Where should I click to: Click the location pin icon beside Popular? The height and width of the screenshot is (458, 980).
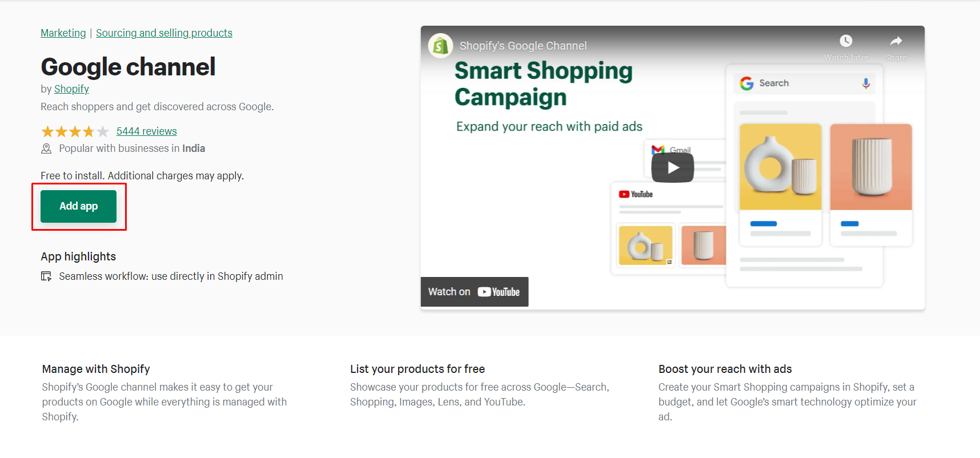point(46,148)
